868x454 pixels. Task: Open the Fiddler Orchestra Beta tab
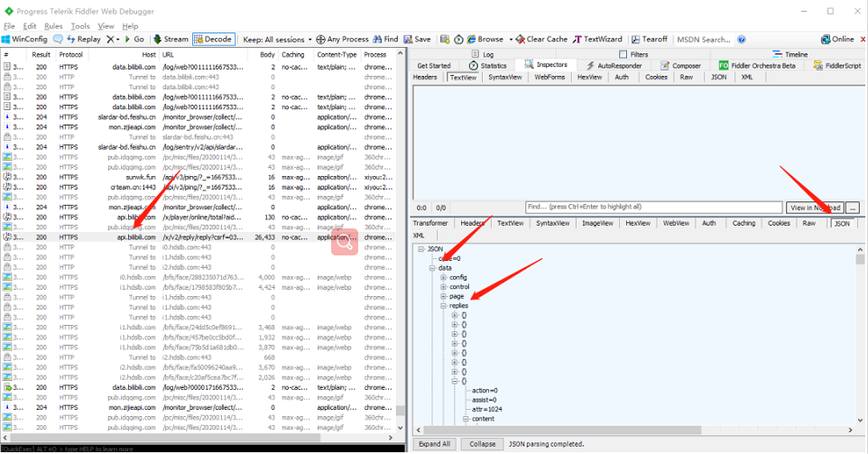click(757, 65)
